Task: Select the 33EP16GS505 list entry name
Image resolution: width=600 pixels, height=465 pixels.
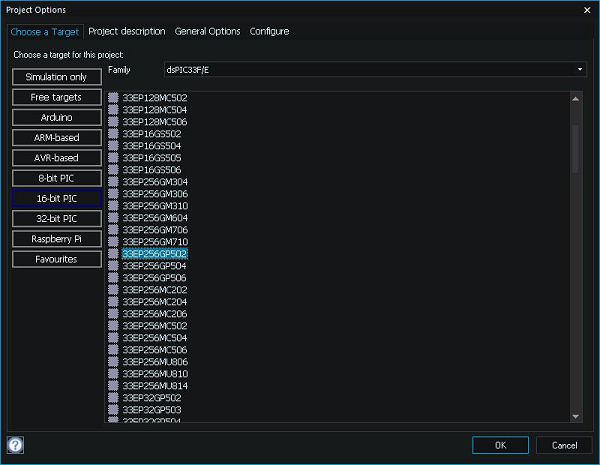Action: 152,158
